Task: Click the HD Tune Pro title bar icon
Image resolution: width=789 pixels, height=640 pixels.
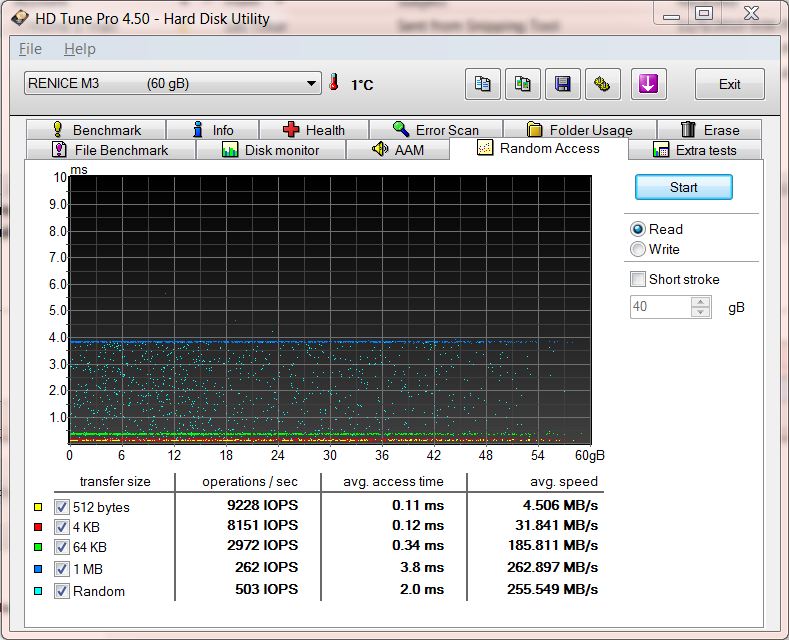Action: pyautogui.click(x=20, y=18)
